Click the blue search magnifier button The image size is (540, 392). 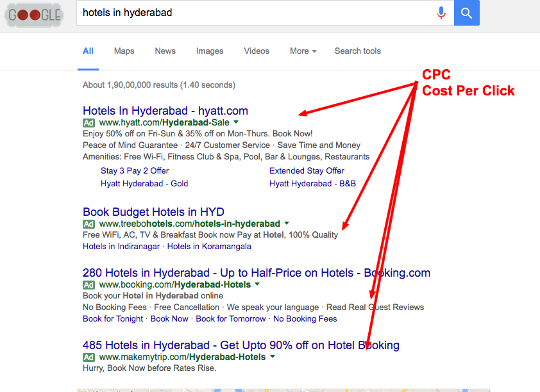467,13
